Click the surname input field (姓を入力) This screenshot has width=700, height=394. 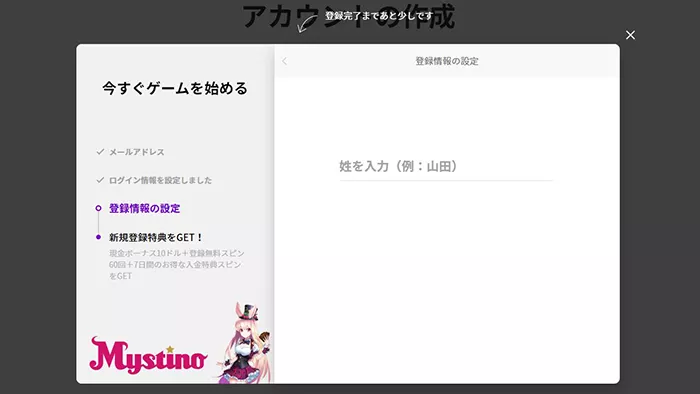(x=446, y=166)
